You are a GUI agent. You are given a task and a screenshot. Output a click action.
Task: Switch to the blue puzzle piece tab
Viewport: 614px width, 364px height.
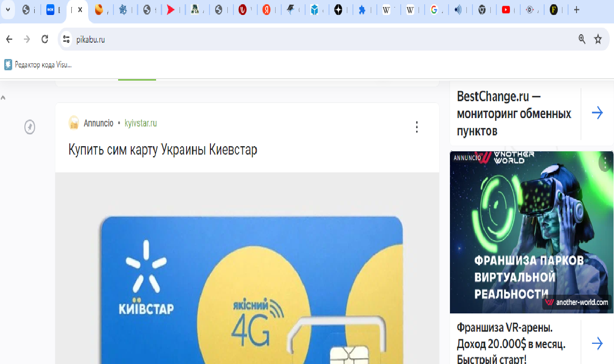point(362,10)
